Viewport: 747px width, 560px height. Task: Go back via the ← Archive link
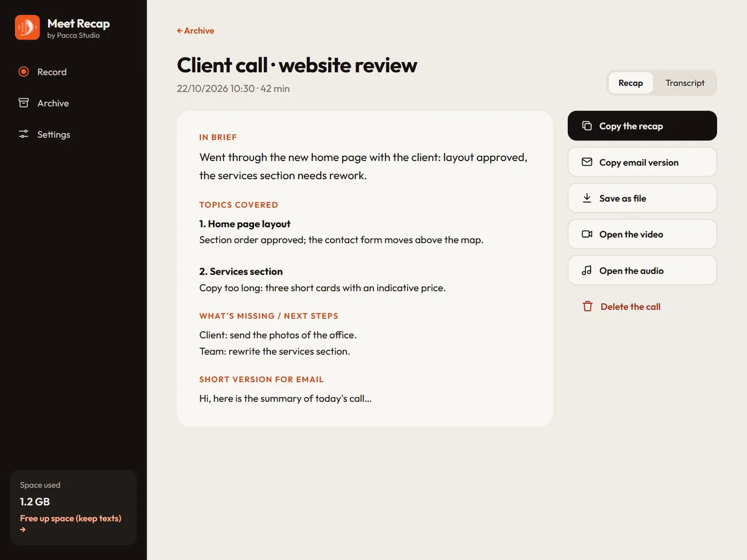pos(195,30)
